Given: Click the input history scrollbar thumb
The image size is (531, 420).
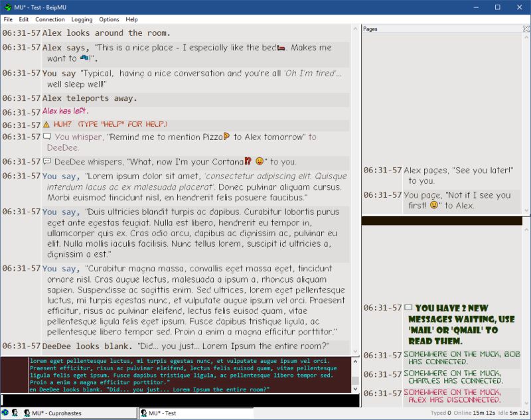Looking at the screenshot, I should pos(355,381).
